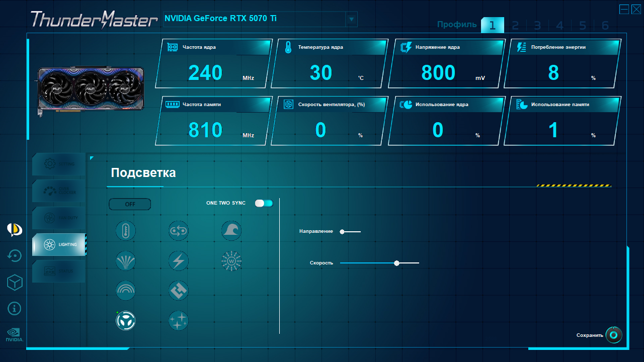Switch to profile 5

[x=583, y=26]
